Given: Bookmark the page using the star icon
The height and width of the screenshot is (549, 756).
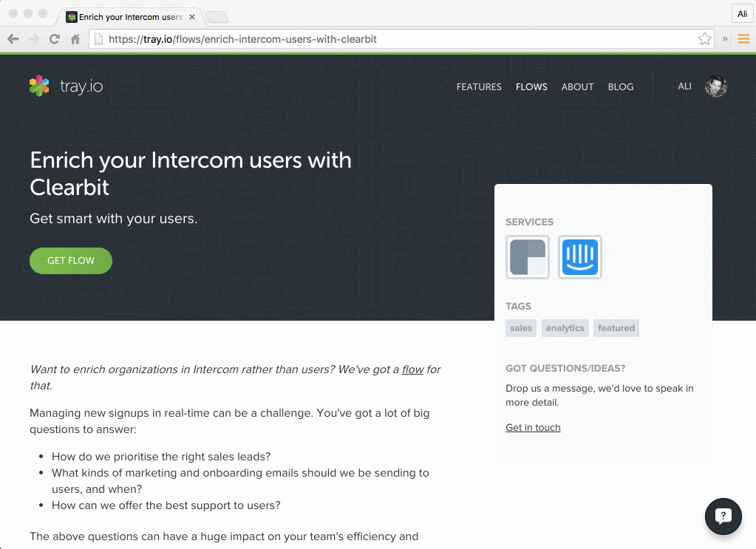Looking at the screenshot, I should point(704,38).
